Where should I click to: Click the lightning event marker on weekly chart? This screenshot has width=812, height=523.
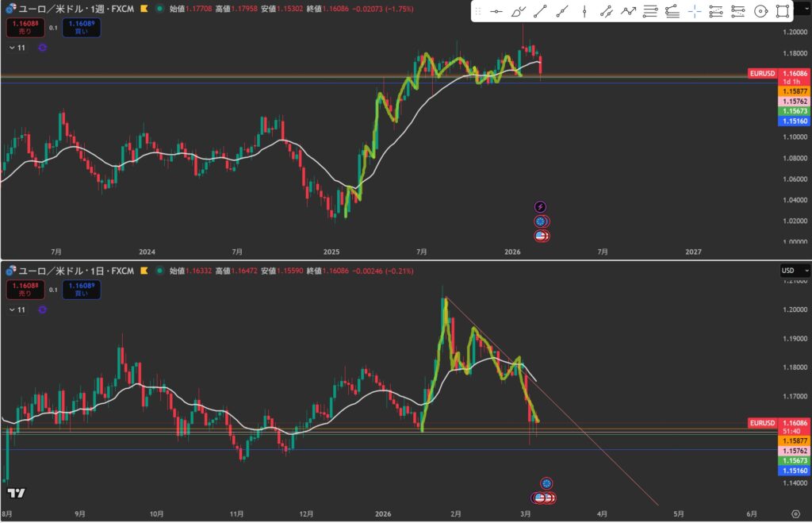541,207
